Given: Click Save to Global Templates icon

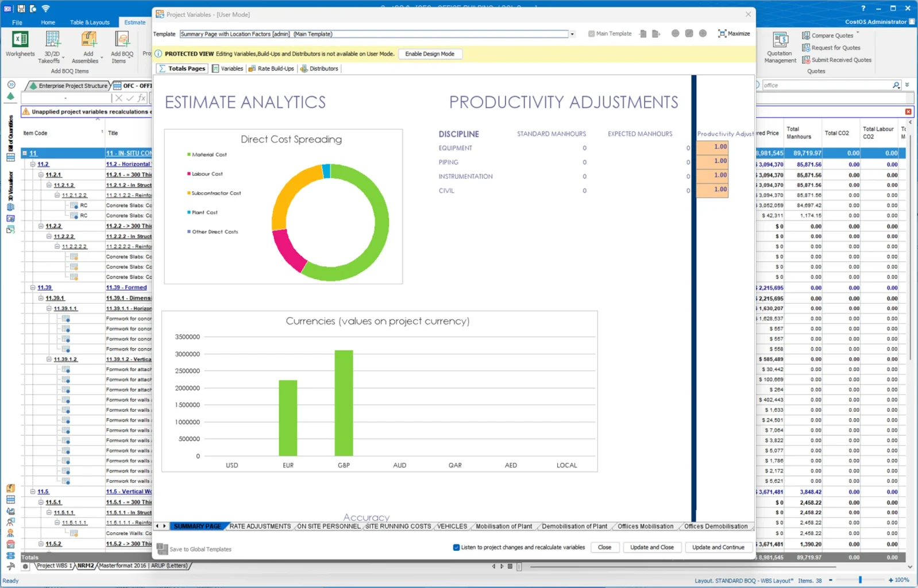Looking at the screenshot, I should click(x=162, y=549).
